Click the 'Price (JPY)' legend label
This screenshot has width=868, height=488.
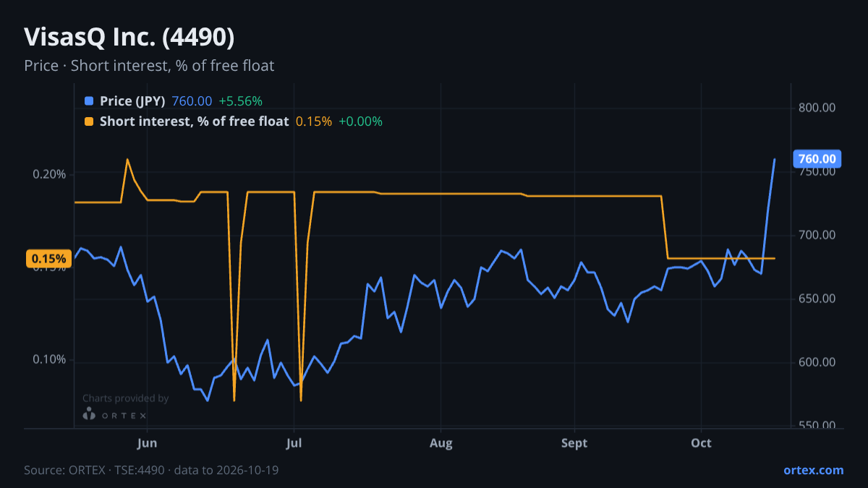pos(132,101)
